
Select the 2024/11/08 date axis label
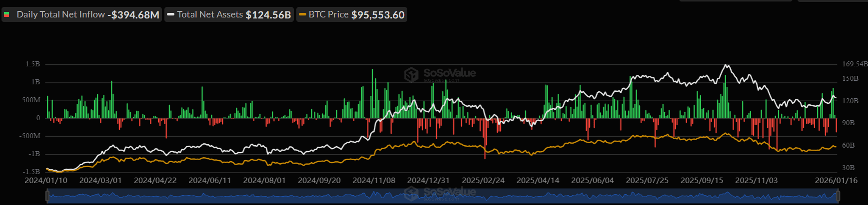tap(374, 181)
